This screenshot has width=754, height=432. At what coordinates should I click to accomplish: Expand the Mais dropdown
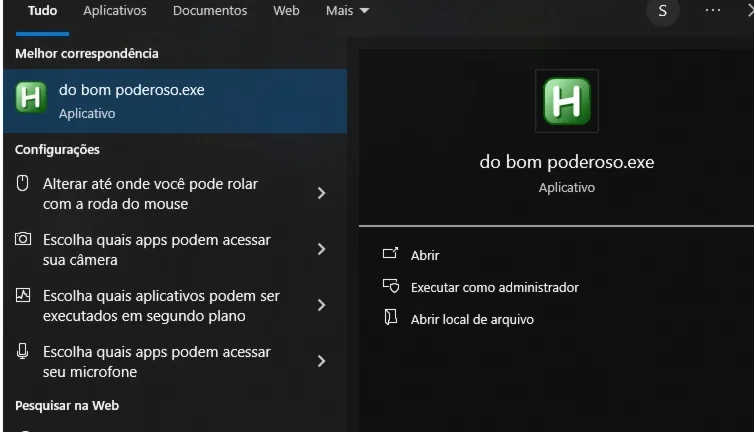click(x=347, y=11)
